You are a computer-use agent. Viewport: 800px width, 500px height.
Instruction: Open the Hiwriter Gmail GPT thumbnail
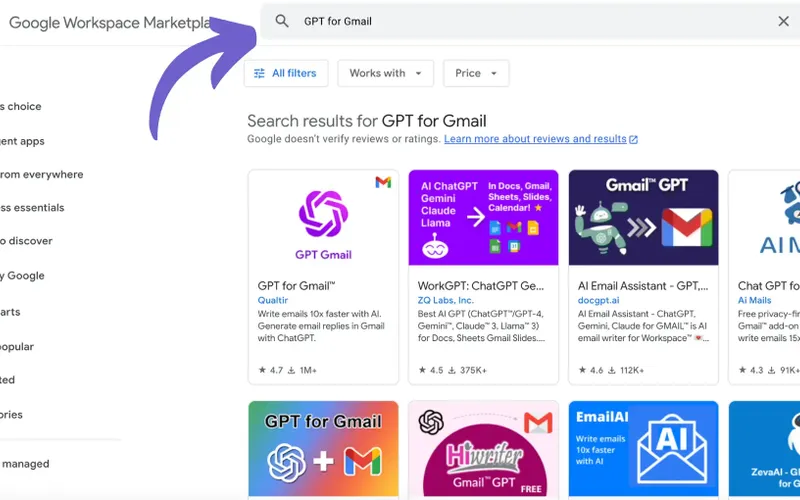[x=483, y=448]
